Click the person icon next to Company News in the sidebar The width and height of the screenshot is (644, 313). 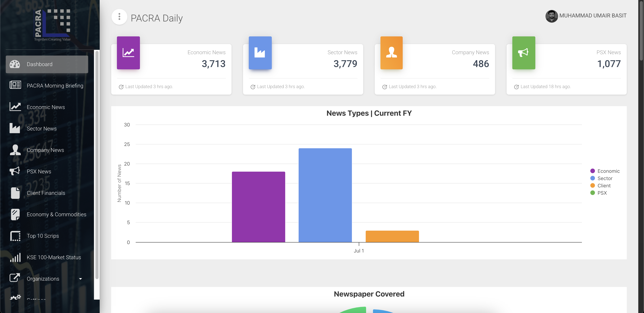[15, 150]
